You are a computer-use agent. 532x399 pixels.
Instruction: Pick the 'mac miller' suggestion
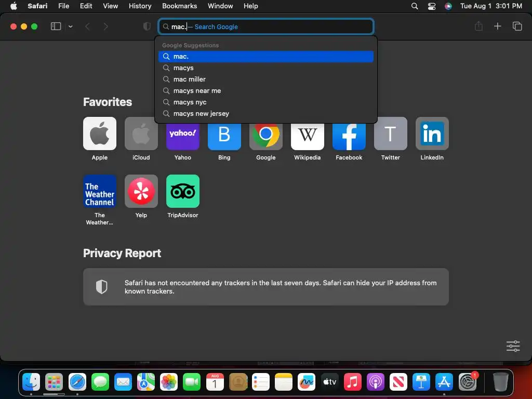click(x=266, y=79)
